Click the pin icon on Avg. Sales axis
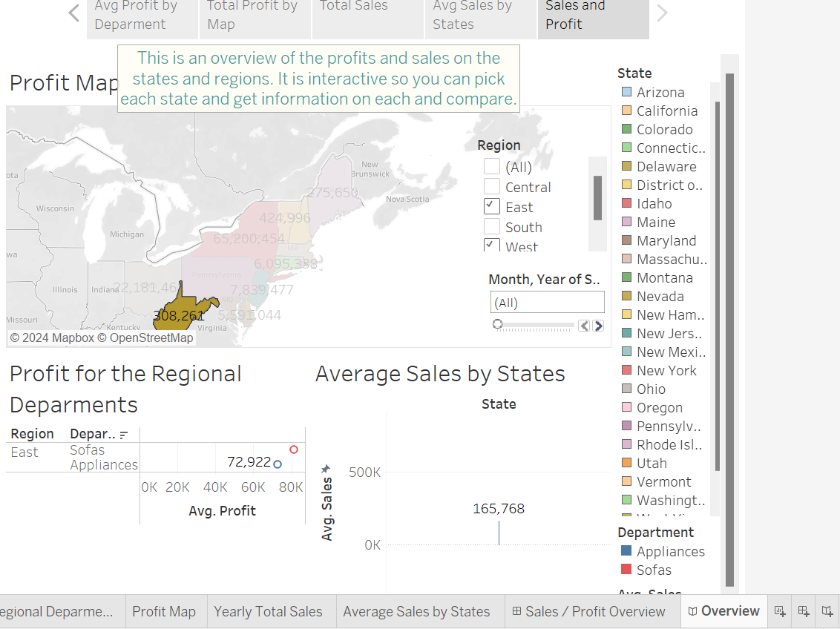840x629 pixels. pyautogui.click(x=326, y=470)
